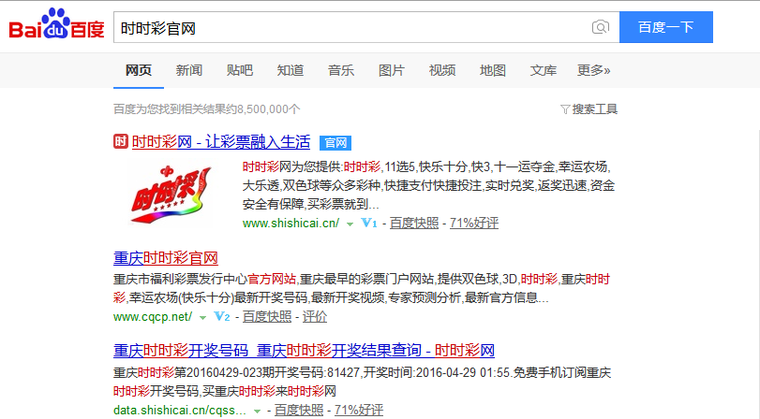The width and height of the screenshot is (760, 419).
Task: Open 搜索工具 search tools
Action: [589, 109]
